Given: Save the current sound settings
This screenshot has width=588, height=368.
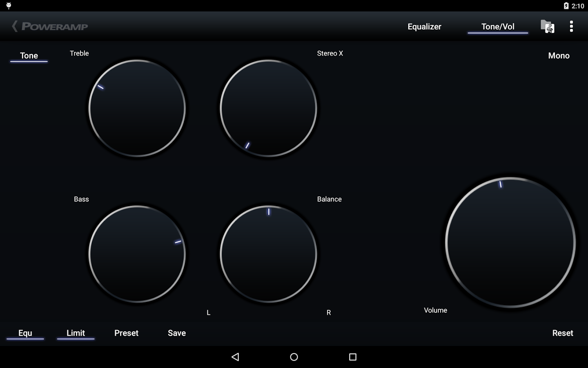Looking at the screenshot, I should [x=176, y=333].
